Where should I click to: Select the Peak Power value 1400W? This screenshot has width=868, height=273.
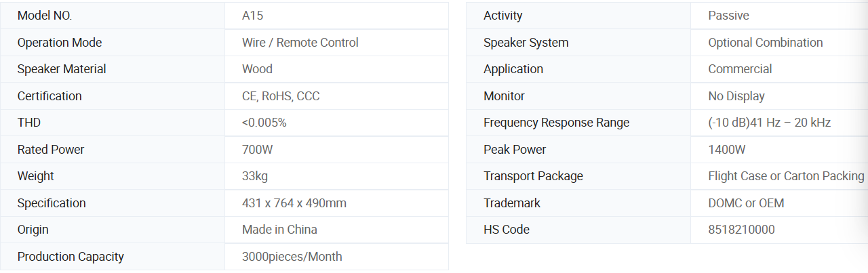pyautogui.click(x=727, y=150)
